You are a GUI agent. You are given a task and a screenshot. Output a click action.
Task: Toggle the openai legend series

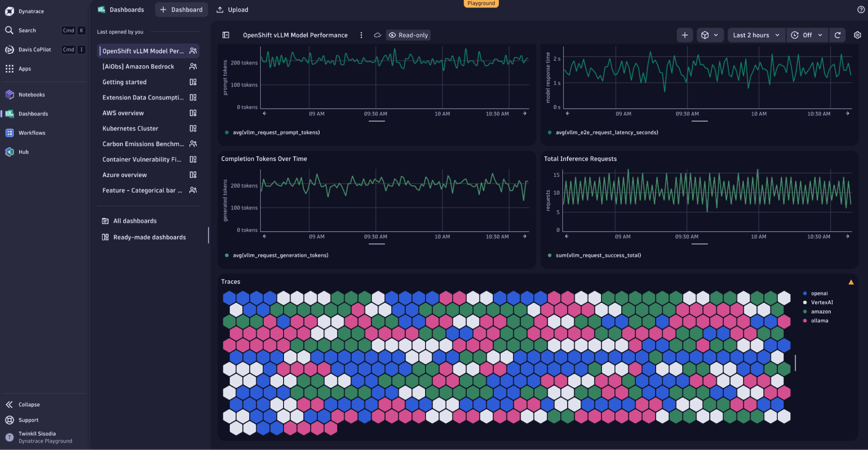(819, 293)
